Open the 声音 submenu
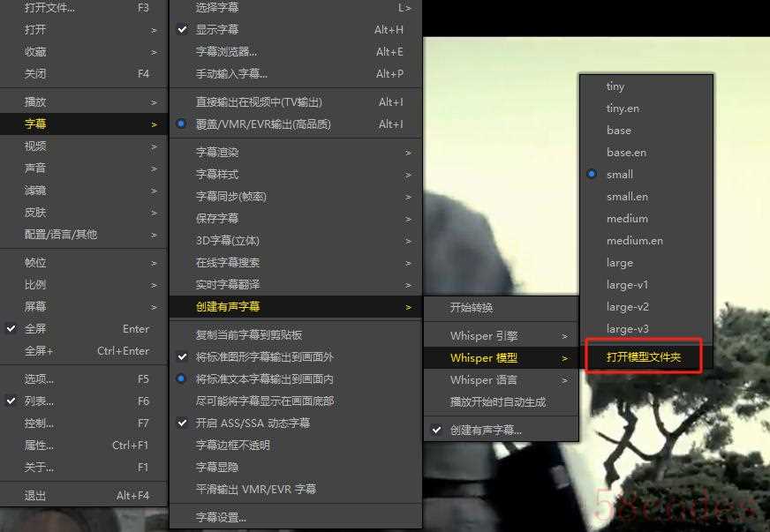 (84, 169)
